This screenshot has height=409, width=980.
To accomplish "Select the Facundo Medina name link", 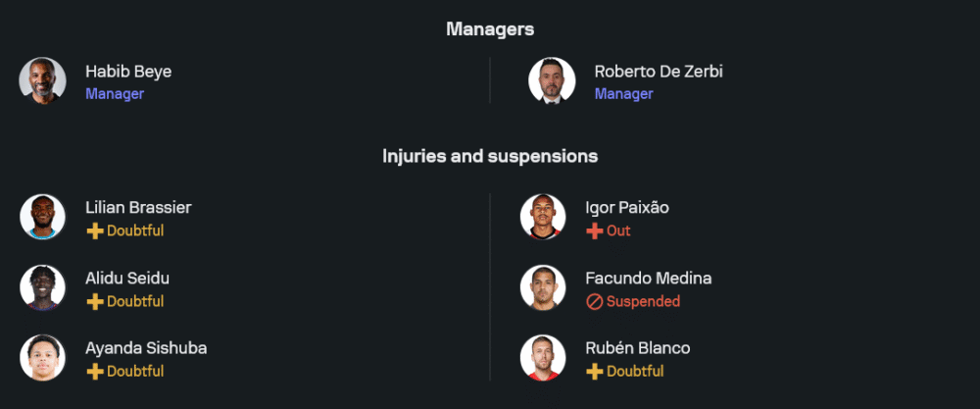I will 648,279.
